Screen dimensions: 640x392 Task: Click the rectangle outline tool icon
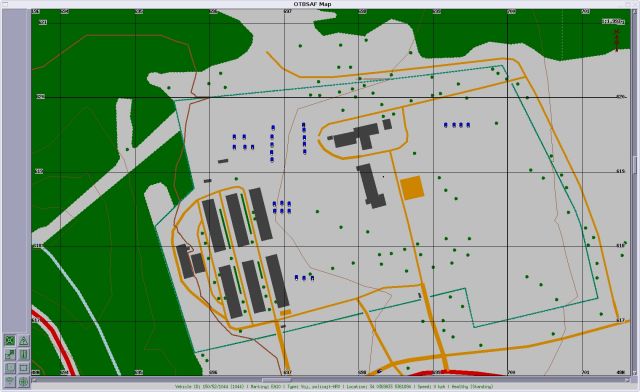pos(23,368)
